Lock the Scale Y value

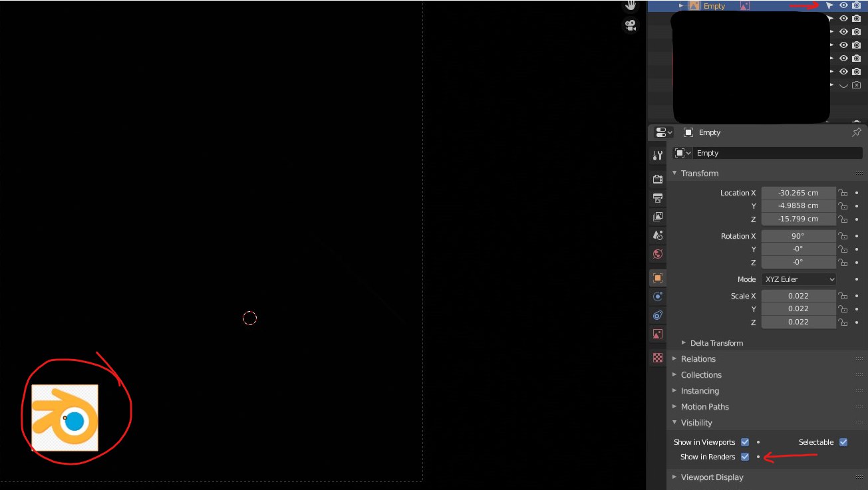[x=843, y=309]
